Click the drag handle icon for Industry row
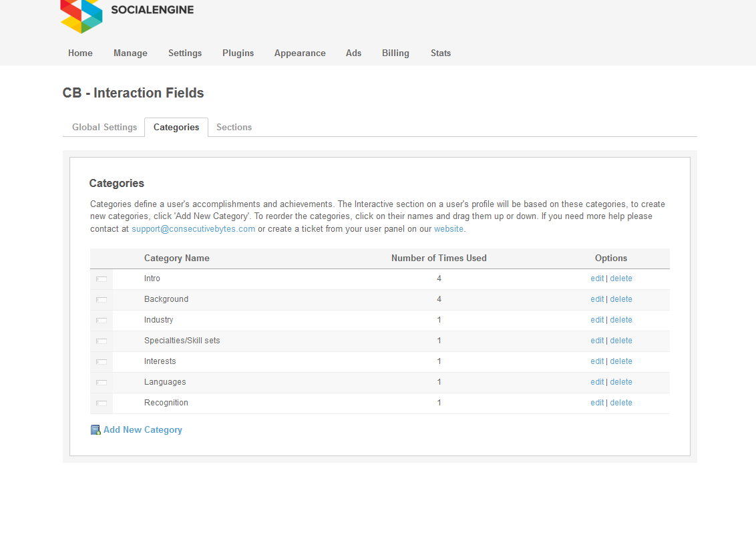756x549 pixels. click(102, 321)
